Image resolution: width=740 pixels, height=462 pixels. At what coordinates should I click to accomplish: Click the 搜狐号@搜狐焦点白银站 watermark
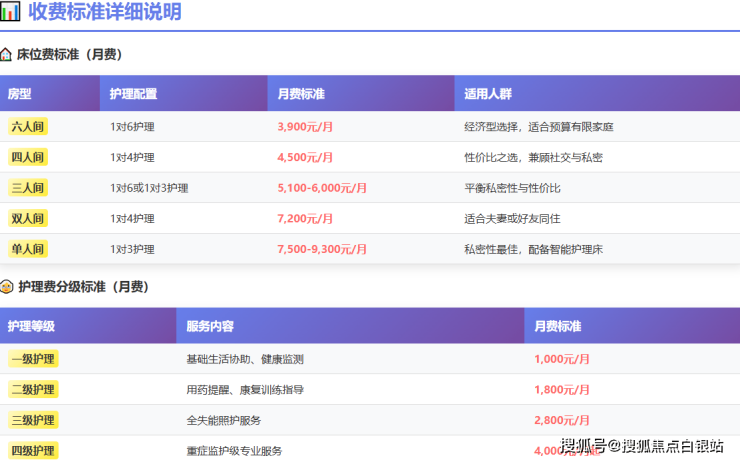[x=641, y=446]
